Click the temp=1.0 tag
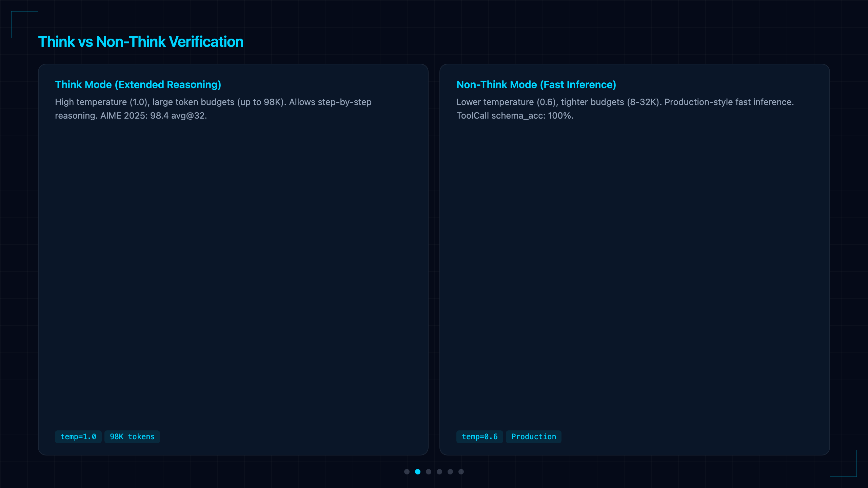This screenshot has width=868, height=488. [x=78, y=436]
